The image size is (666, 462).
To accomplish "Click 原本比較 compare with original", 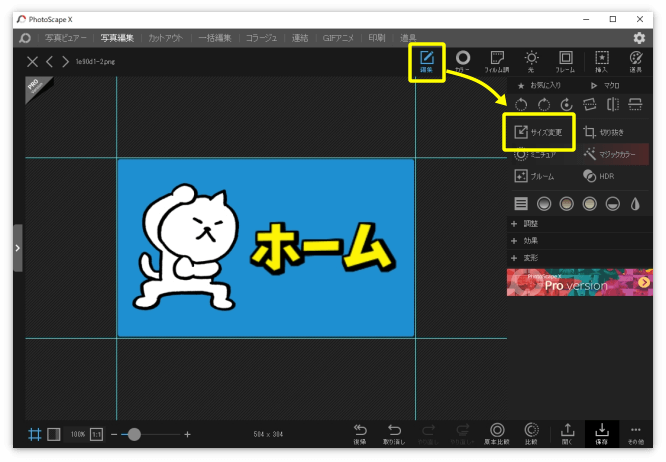I will click(x=497, y=434).
